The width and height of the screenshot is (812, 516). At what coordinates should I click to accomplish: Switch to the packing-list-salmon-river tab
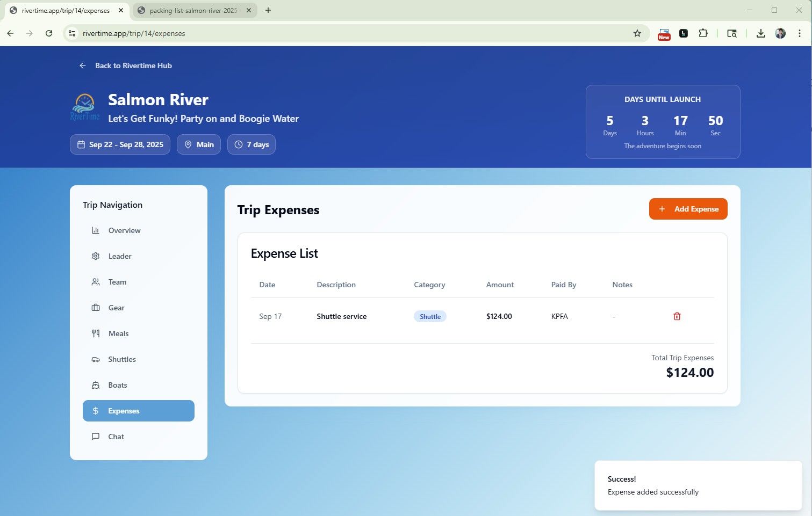(192, 10)
